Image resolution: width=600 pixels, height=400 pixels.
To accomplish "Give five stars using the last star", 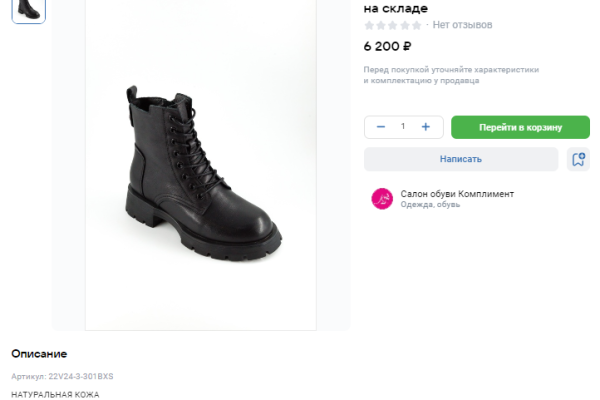I will 417,25.
